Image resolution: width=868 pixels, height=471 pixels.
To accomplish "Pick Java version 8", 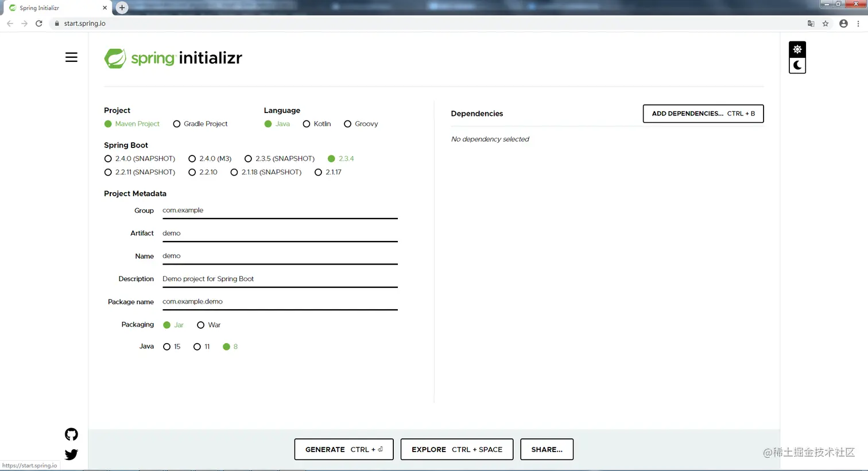I will pyautogui.click(x=230, y=347).
